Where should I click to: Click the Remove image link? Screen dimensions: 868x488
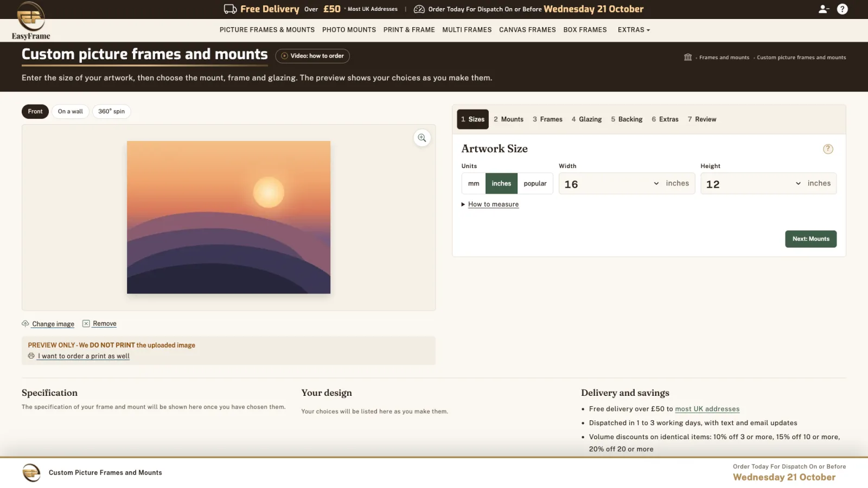pyautogui.click(x=105, y=324)
